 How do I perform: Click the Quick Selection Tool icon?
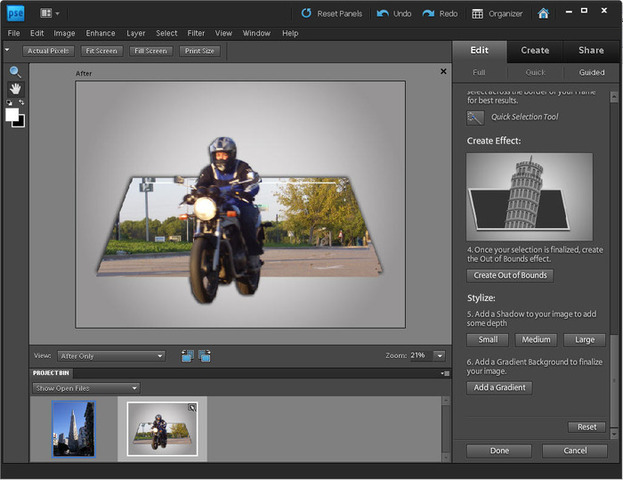476,117
